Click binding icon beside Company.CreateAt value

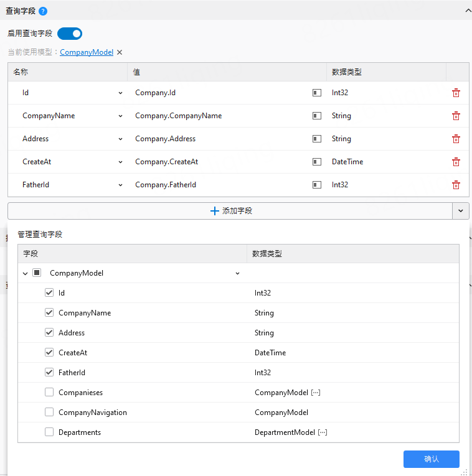[x=317, y=162]
